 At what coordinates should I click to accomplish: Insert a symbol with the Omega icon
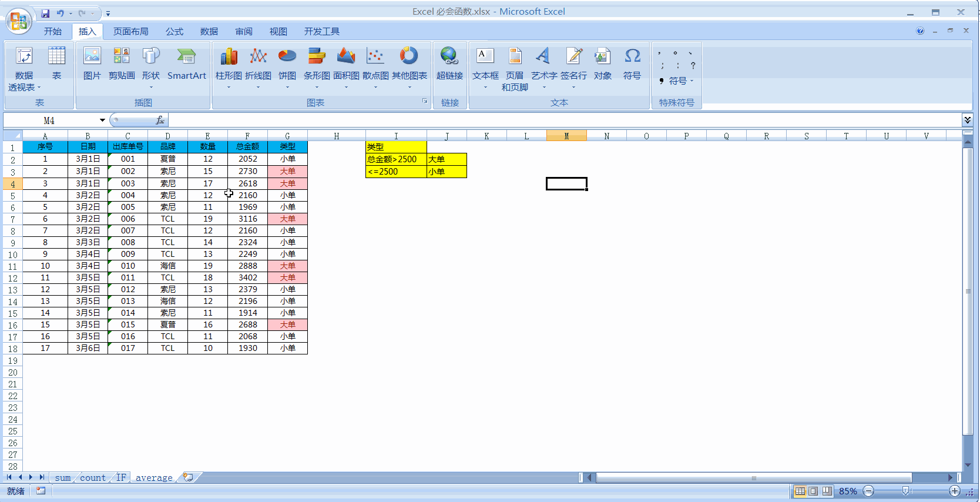[x=632, y=63]
